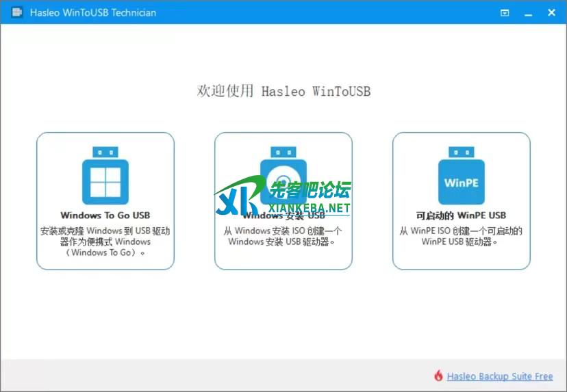
Task: Click the green XIANKEBA.NET watermark text
Action: [310, 207]
